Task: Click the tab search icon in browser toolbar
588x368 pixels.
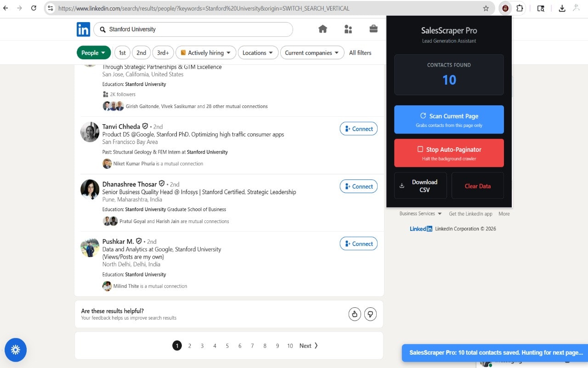Action: tap(541, 8)
